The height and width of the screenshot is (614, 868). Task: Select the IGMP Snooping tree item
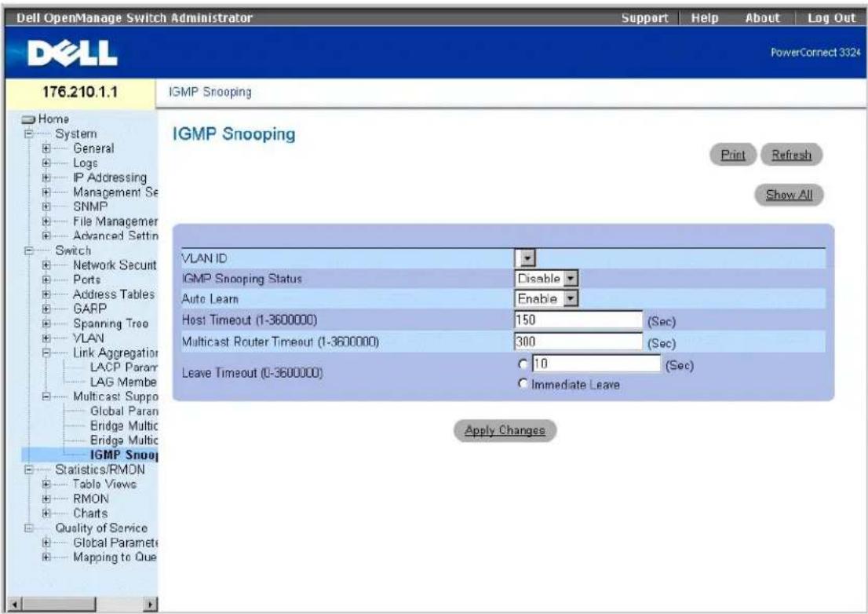pyautogui.click(x=124, y=455)
